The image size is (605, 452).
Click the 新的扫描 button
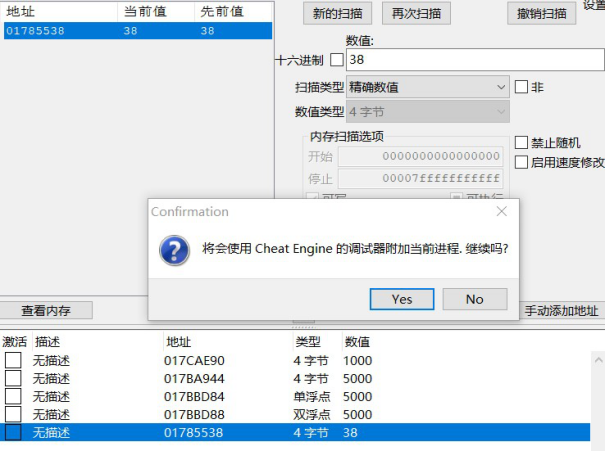click(338, 14)
